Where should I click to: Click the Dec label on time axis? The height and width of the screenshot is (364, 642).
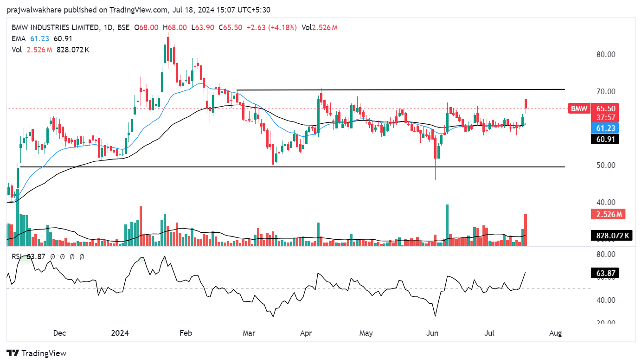tap(59, 333)
